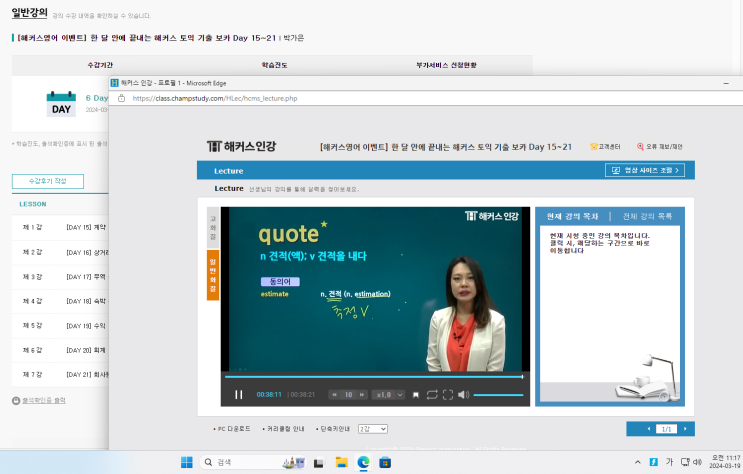743x474 pixels.
Task: Skip the video forward 10 seconds
Action: 362,394
